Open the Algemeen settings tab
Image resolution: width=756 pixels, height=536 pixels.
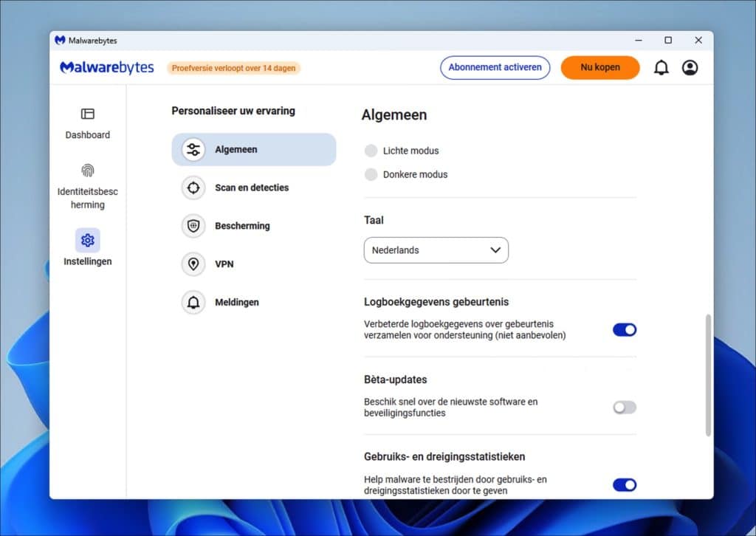[254, 149]
